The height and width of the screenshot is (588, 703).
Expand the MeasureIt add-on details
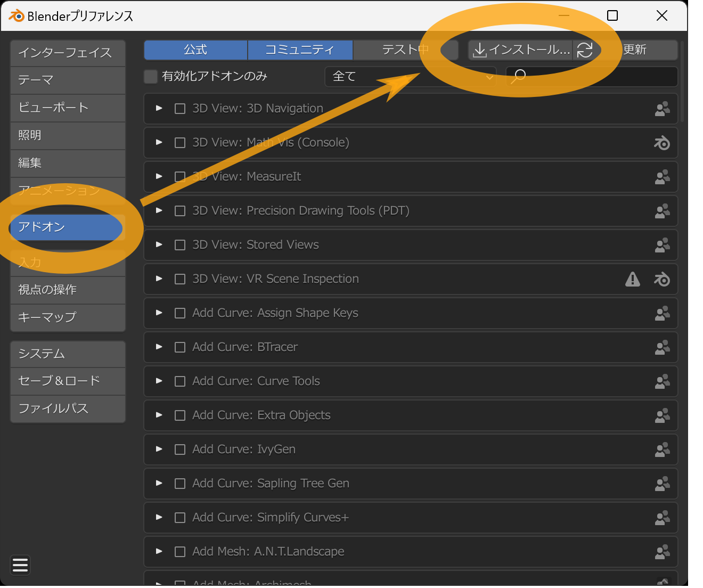pos(159,176)
